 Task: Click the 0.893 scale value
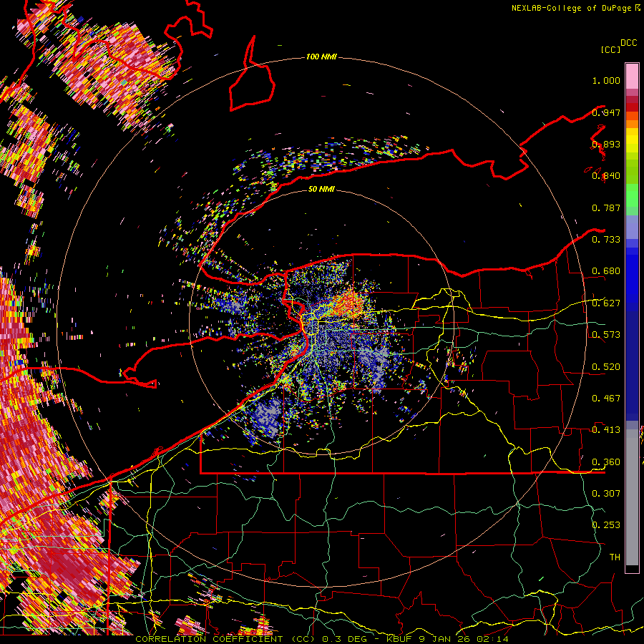coord(606,144)
